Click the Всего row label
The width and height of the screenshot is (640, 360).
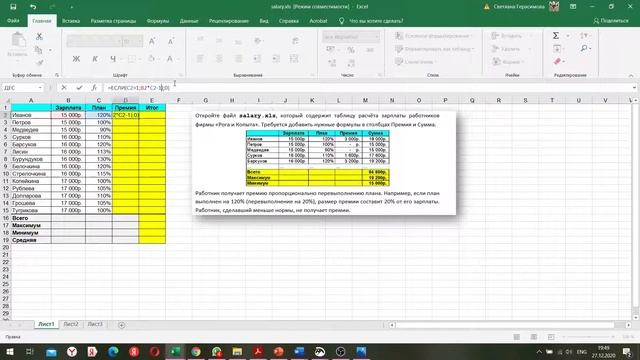pos(31,218)
